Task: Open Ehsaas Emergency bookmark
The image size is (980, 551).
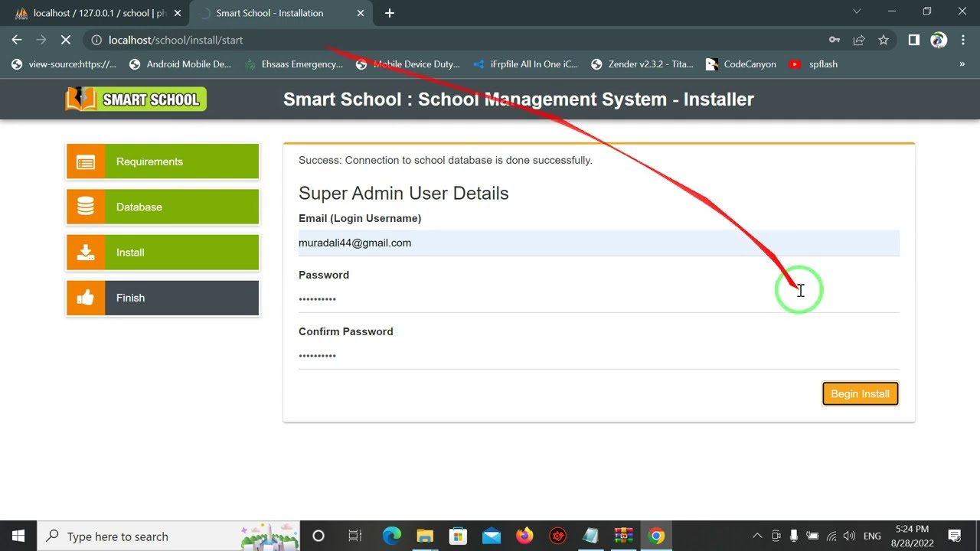Action: point(294,64)
